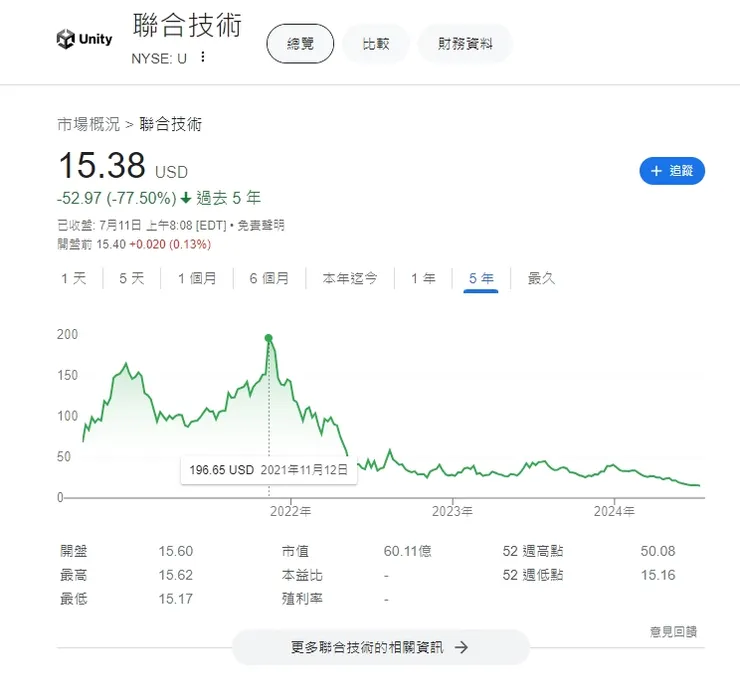Click the green down arrow beside -77.50%

186,198
